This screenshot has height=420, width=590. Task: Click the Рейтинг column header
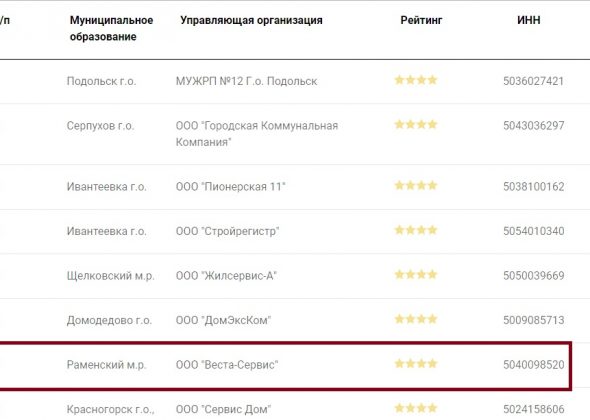421,20
